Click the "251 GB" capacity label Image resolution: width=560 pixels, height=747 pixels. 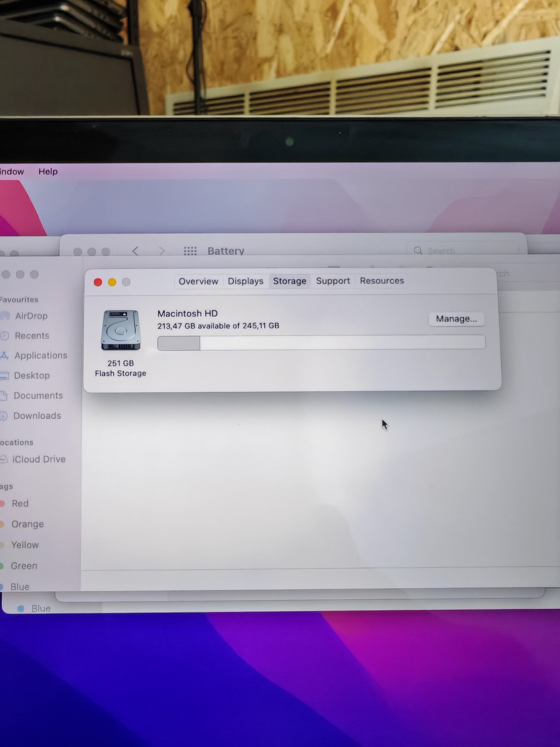coord(121,363)
